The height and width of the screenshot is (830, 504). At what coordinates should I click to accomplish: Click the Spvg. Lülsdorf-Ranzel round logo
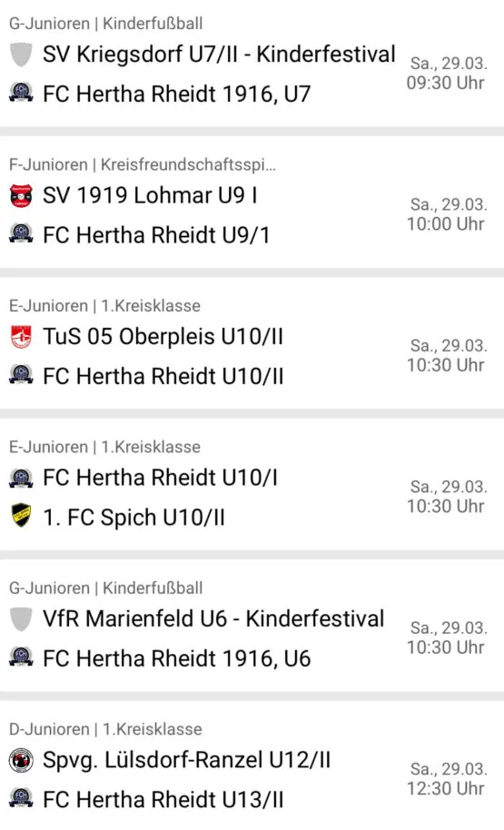point(21,760)
